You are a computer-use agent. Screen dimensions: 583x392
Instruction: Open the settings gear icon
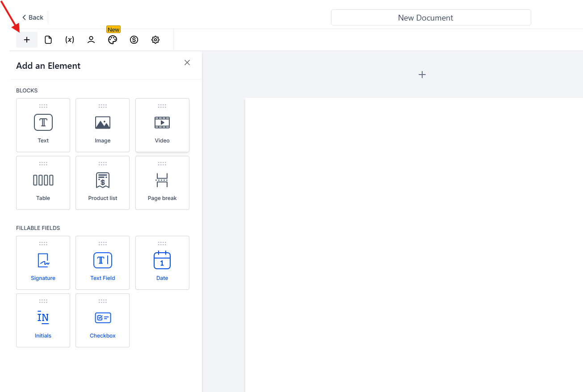pos(155,40)
